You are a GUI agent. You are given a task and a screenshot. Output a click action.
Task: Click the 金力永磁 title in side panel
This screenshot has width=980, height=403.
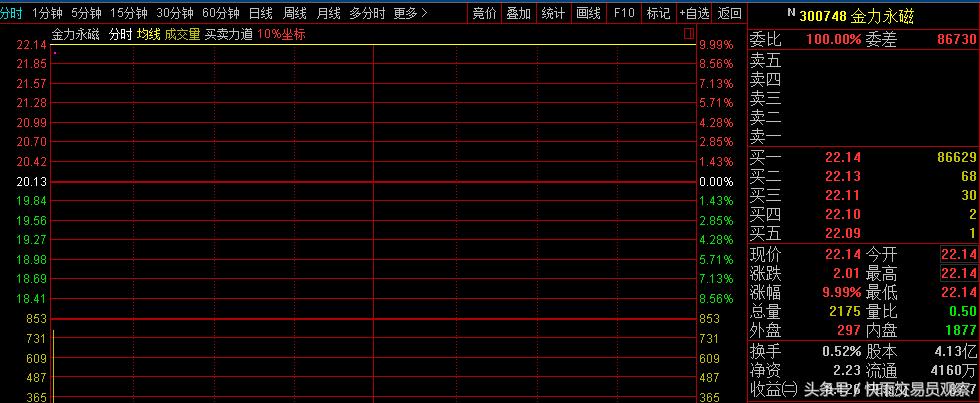[882, 17]
